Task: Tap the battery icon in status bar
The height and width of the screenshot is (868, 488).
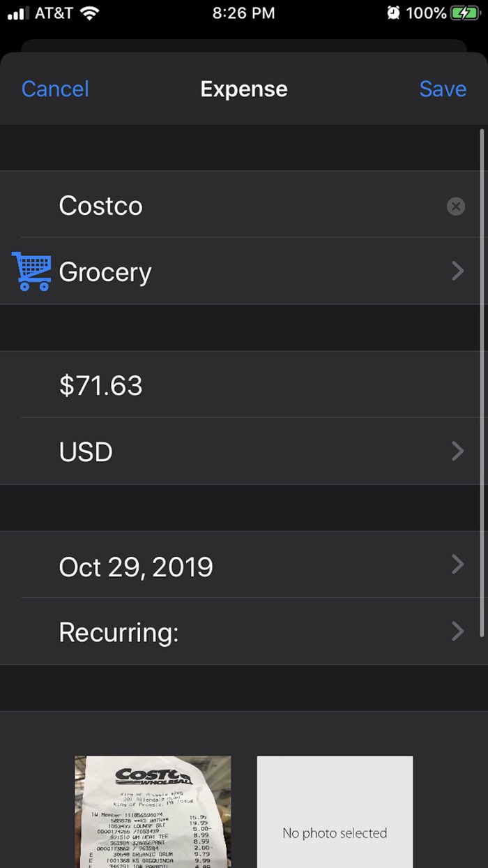Action: point(464,13)
